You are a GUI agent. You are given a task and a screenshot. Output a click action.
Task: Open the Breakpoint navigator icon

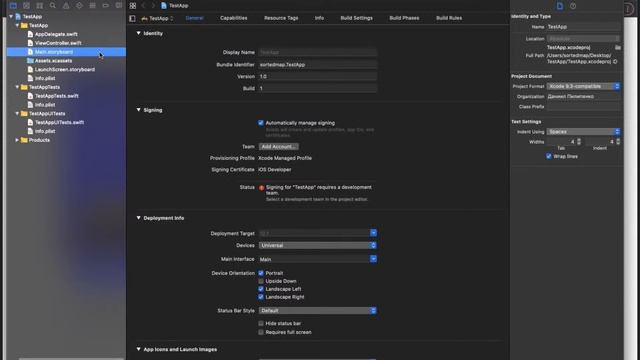click(x=106, y=6)
